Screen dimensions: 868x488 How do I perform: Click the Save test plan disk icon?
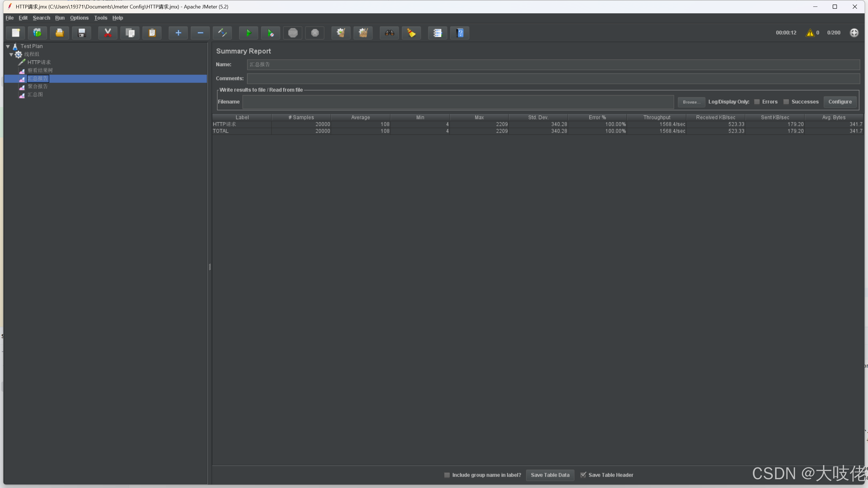click(x=82, y=33)
